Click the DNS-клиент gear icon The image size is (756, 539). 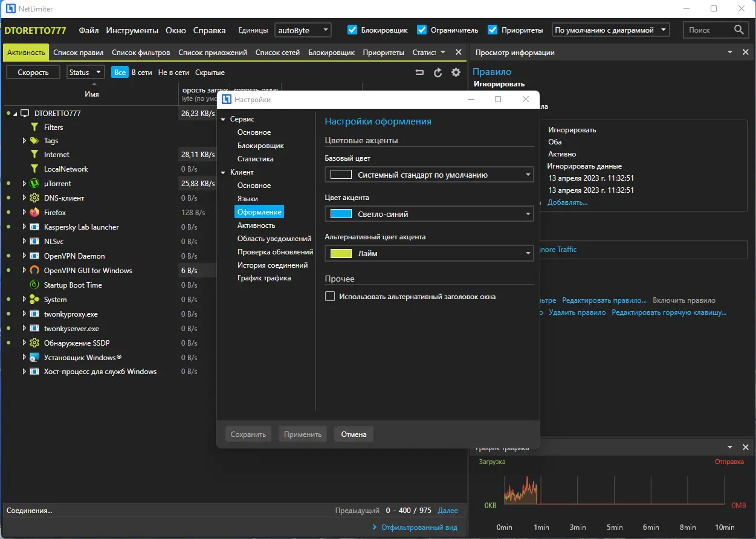click(34, 198)
